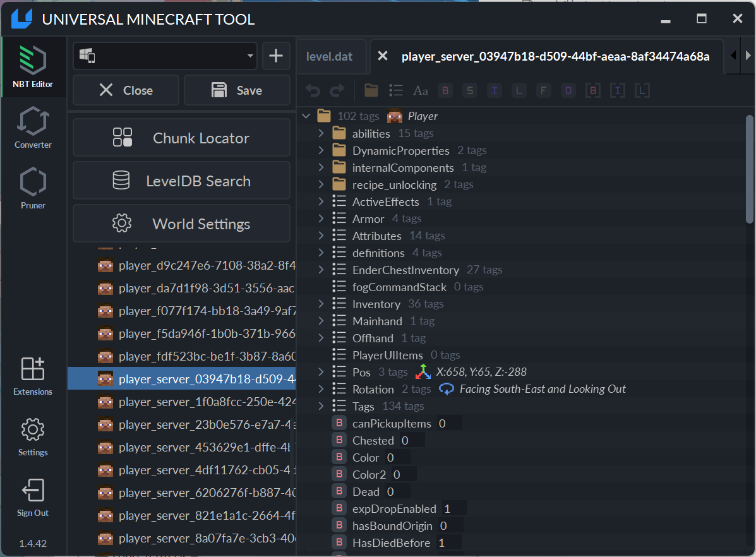Select player_server_23b0e576 entry
This screenshot has height=557, width=756.
182,424
